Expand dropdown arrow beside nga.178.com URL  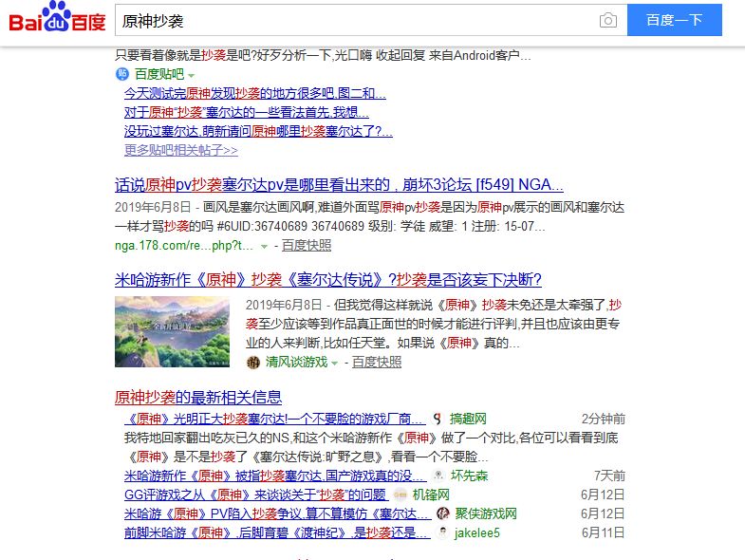(x=264, y=247)
